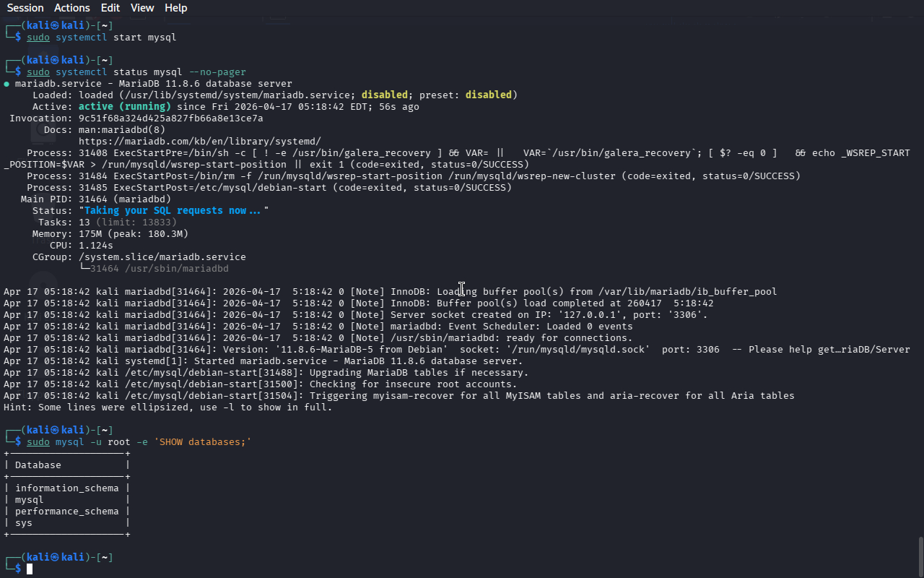Click the performance_schema database row

coord(66,512)
